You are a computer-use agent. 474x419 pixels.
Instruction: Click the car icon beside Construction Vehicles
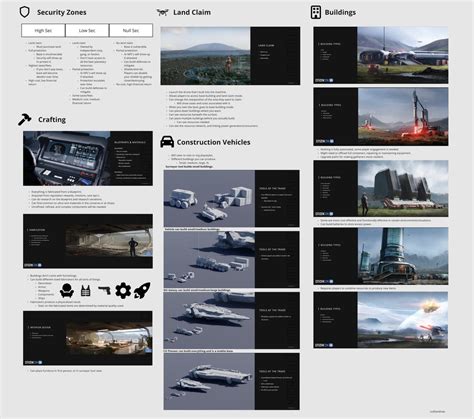[167, 142]
